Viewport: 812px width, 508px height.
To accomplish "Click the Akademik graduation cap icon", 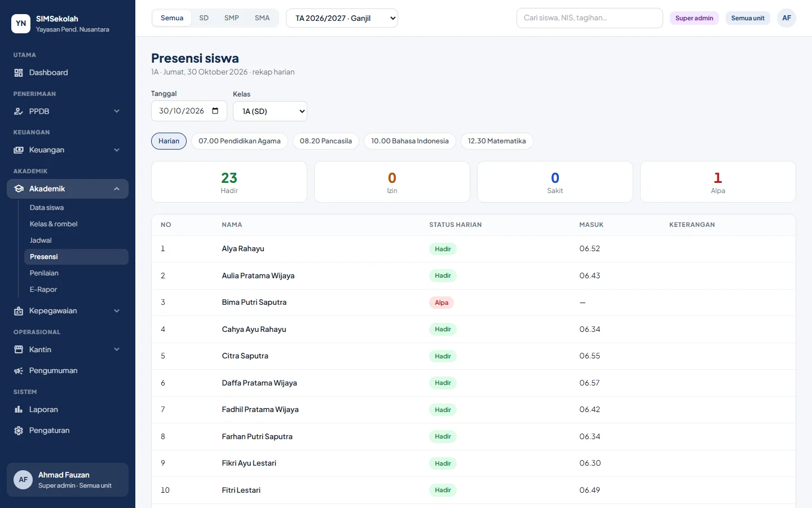I will (x=19, y=189).
